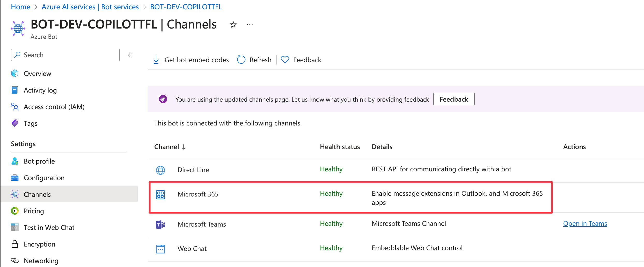Click the Open in Teams link
This screenshot has width=644, height=267.
(585, 223)
